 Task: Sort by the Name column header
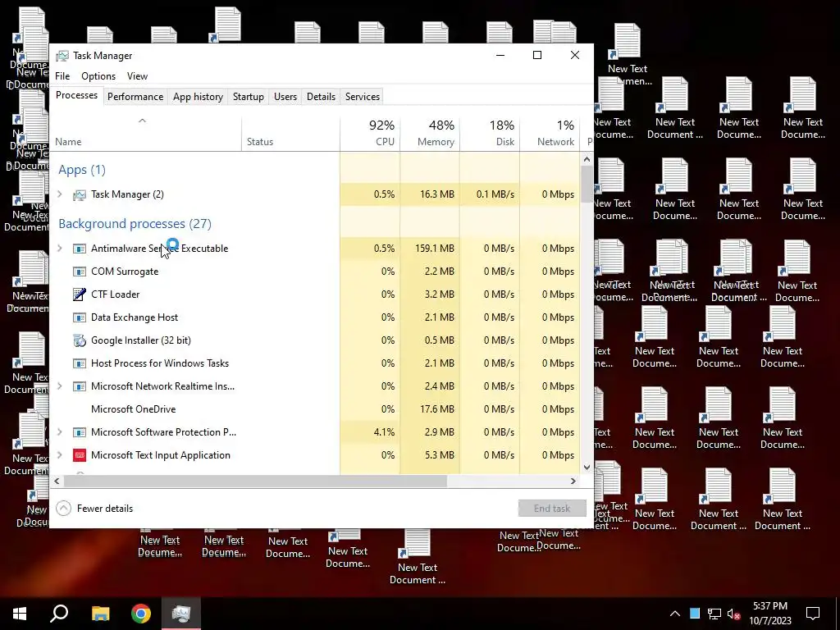click(145, 133)
